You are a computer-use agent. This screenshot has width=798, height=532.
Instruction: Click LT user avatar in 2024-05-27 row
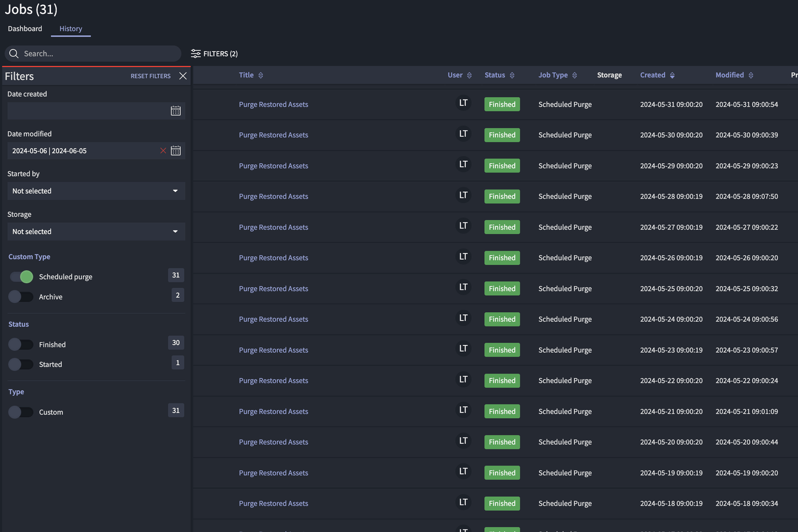point(463,226)
